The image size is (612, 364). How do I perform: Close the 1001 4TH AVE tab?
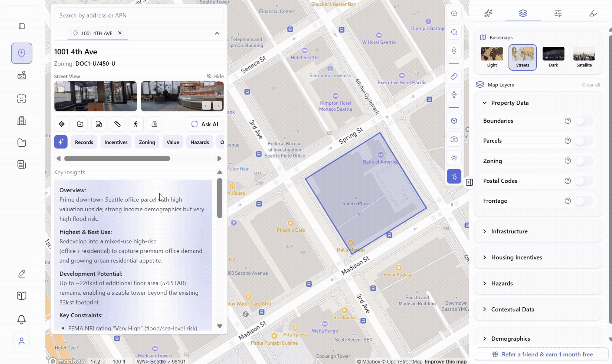[120, 33]
